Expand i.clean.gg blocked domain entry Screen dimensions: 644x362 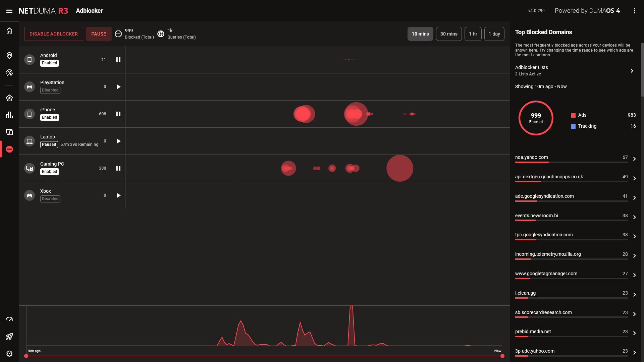tap(634, 295)
